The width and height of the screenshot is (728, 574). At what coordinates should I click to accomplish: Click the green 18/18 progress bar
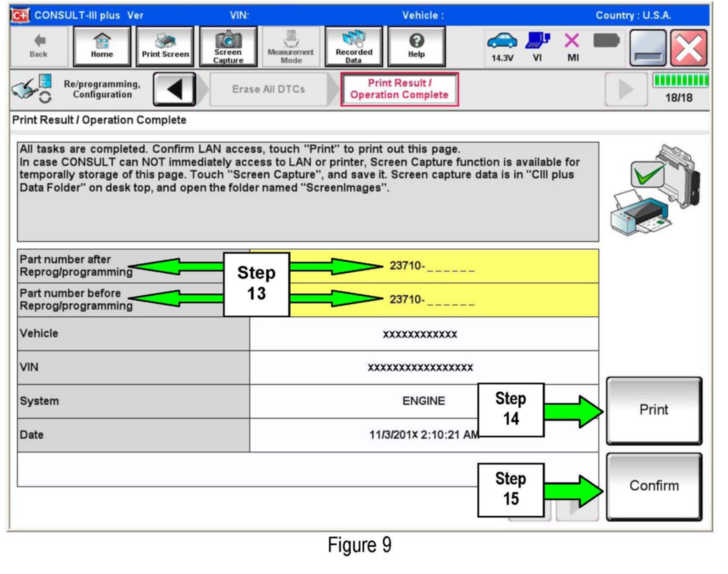pos(680,81)
